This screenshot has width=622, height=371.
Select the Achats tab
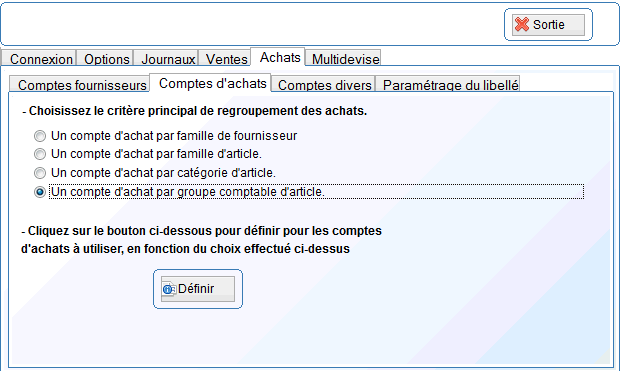click(278, 57)
